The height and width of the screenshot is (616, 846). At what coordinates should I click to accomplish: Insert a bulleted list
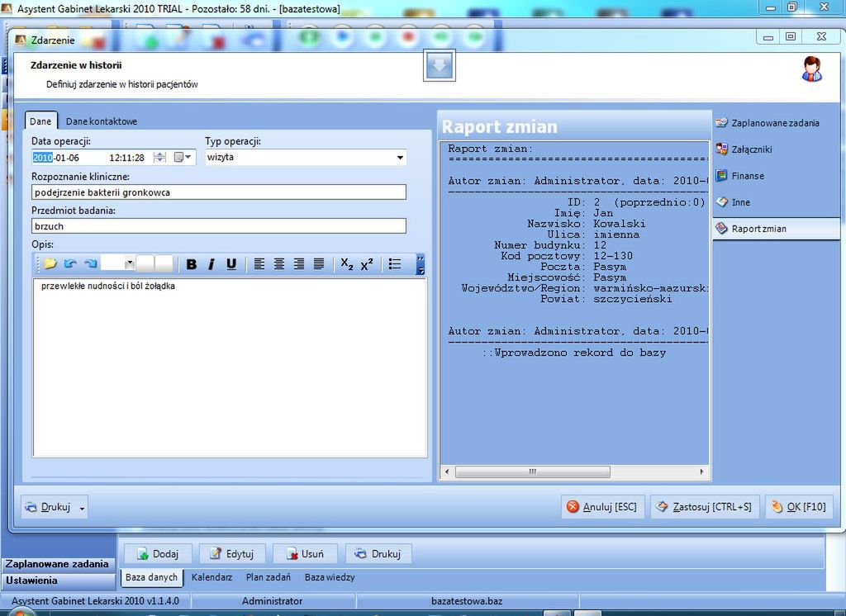pyautogui.click(x=395, y=263)
